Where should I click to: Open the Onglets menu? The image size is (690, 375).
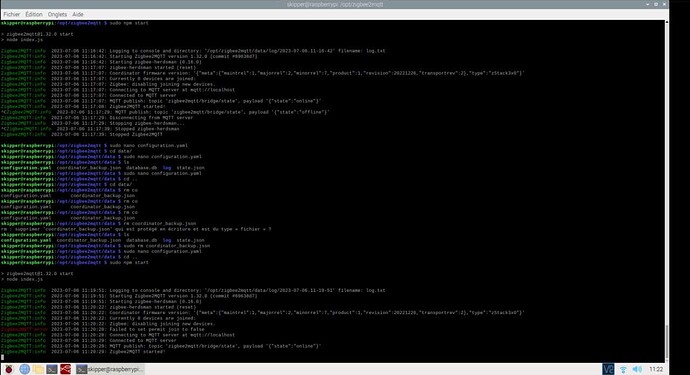(x=57, y=15)
